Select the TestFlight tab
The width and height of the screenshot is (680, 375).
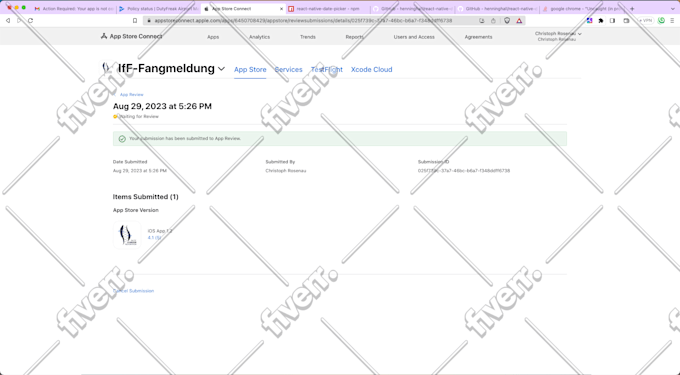pyautogui.click(x=327, y=69)
